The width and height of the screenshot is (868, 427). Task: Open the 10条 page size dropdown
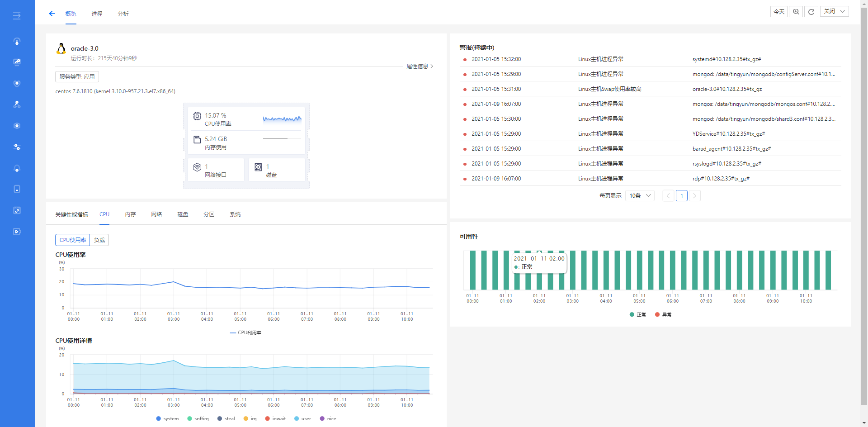[x=640, y=196]
